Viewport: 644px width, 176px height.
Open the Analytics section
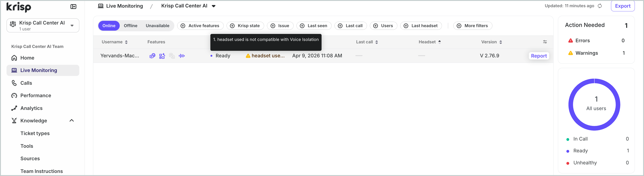click(x=31, y=108)
